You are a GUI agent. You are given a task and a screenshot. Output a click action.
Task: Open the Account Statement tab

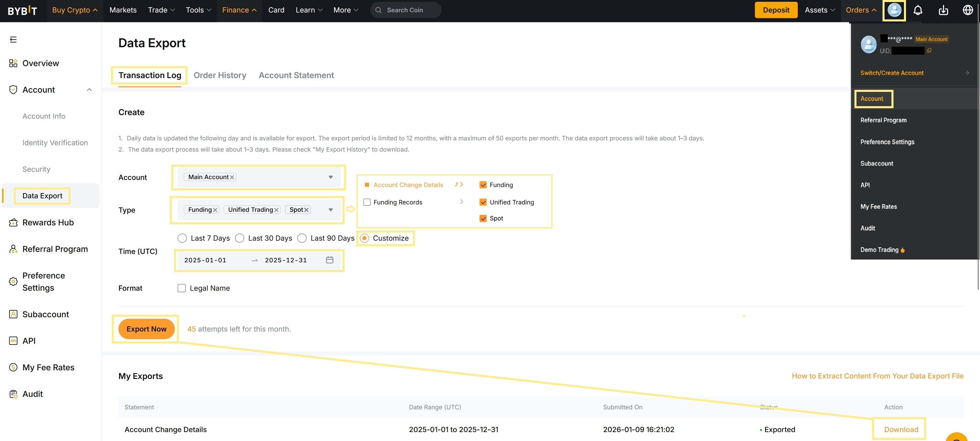pos(296,75)
